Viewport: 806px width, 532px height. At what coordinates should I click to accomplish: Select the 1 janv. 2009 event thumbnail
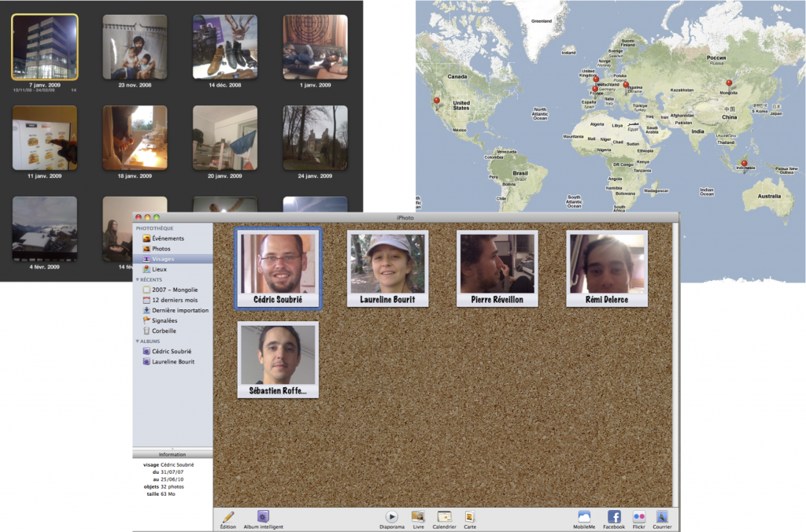point(315,47)
